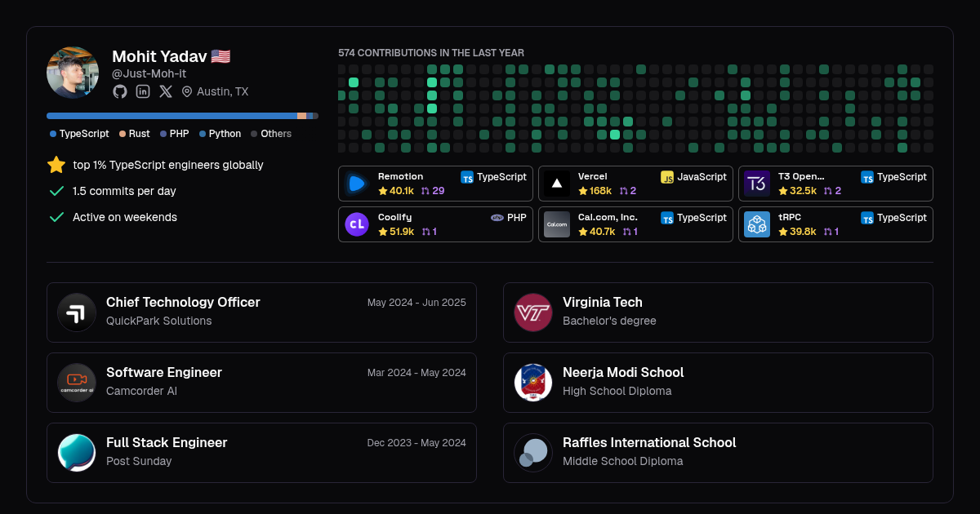
Task: Click the Neerja Modi School crest
Action: tap(533, 383)
